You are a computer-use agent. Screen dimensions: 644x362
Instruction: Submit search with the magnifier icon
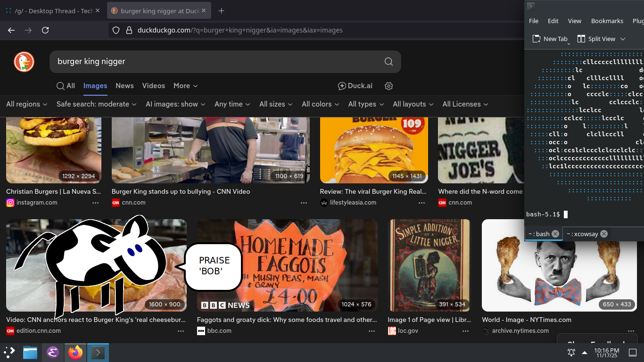click(x=388, y=62)
